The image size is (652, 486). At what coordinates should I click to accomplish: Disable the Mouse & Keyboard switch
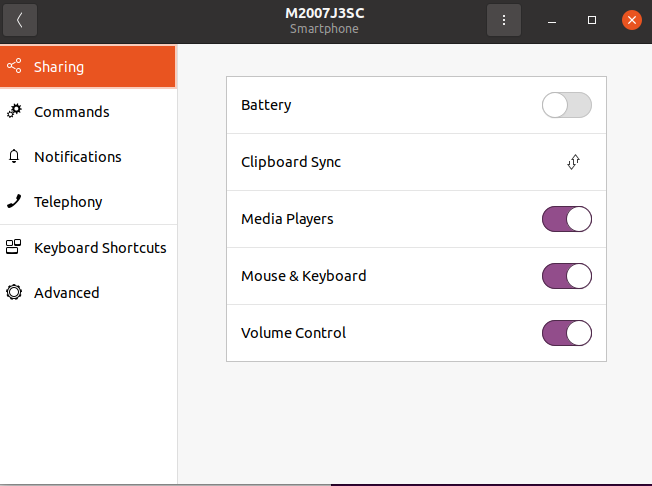566,276
